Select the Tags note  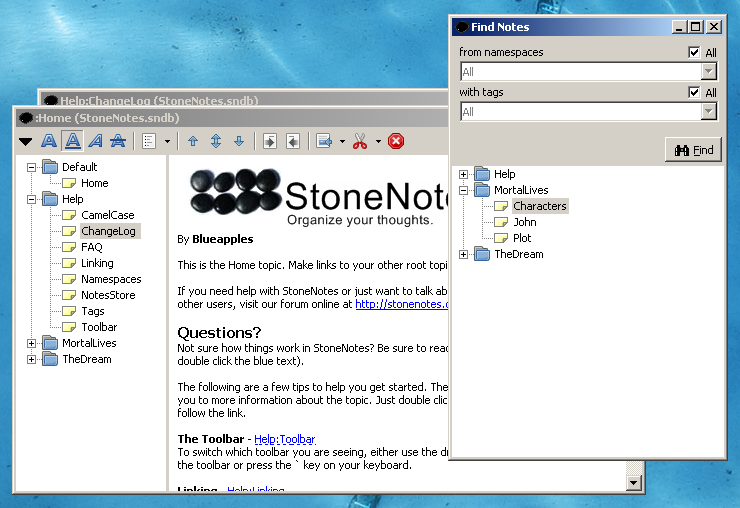point(92,311)
